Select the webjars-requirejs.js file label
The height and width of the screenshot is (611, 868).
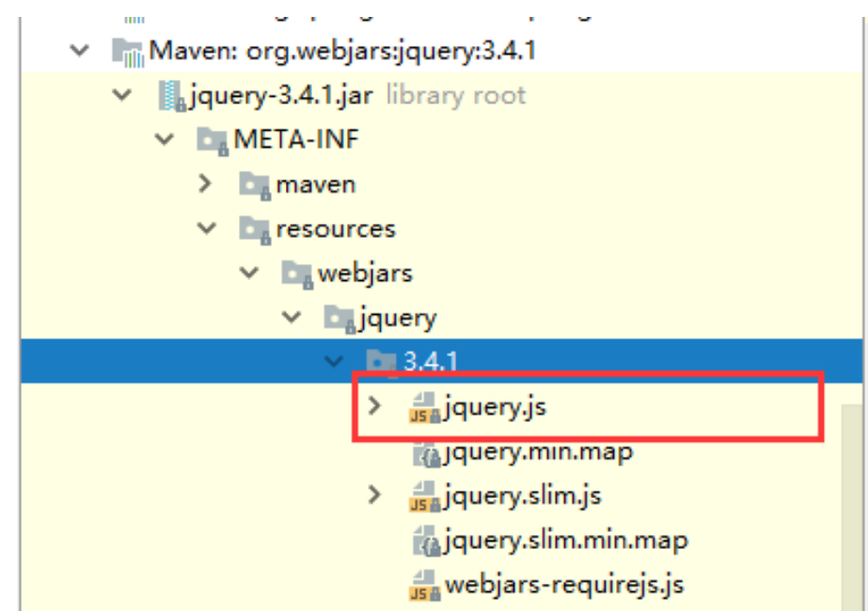[x=563, y=585]
